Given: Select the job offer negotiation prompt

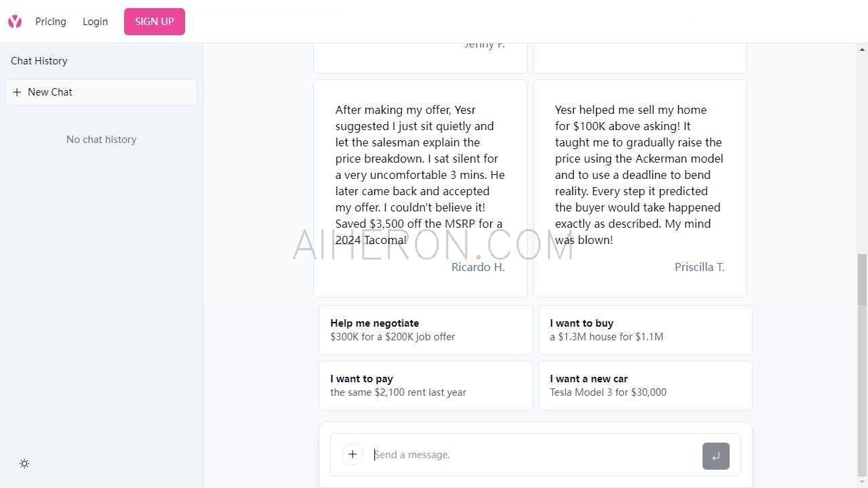Looking at the screenshot, I should coord(426,329).
